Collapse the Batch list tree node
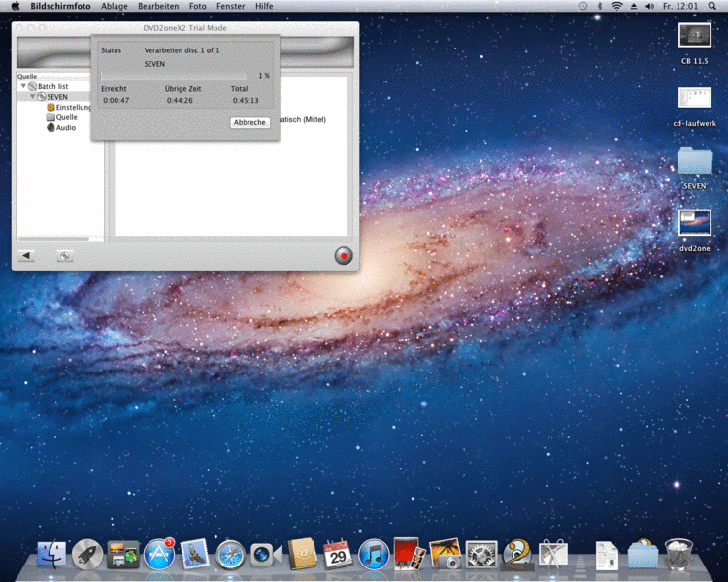This screenshot has width=728, height=582. [23, 86]
